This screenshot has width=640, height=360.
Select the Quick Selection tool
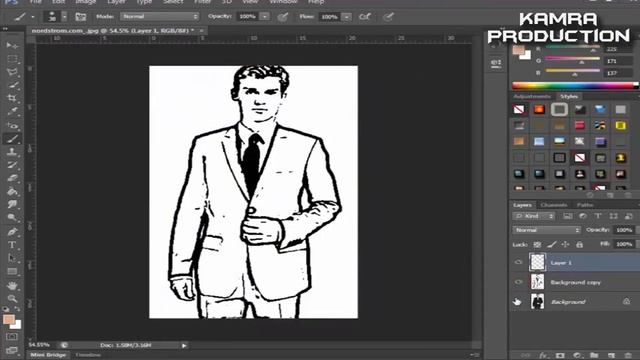pos(12,85)
